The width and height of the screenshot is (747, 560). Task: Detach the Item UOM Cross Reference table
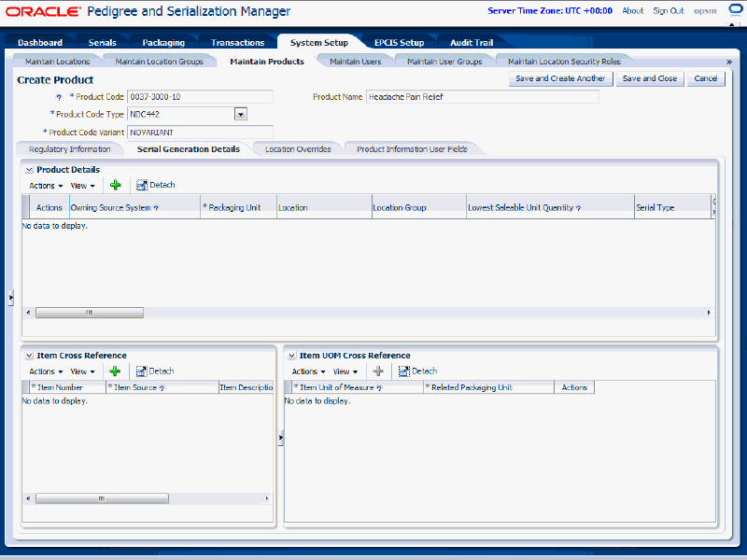click(417, 371)
